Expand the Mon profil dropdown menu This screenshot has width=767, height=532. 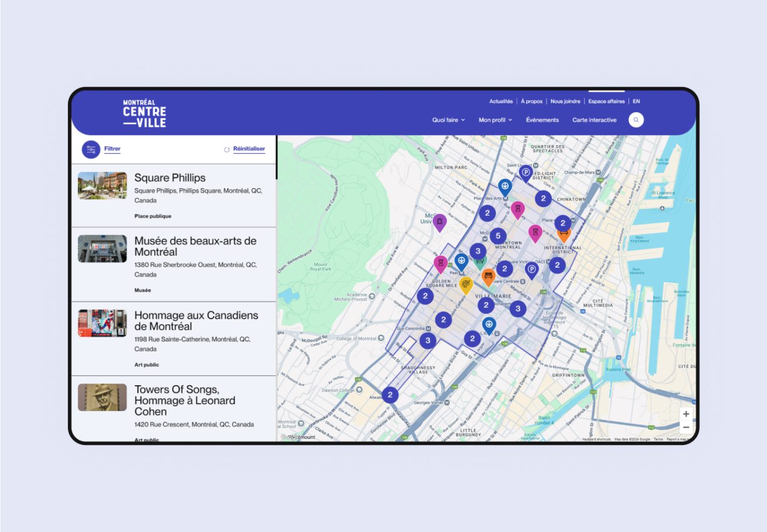point(495,120)
